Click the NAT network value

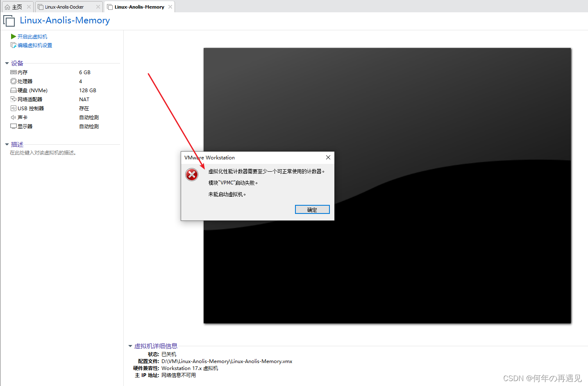(x=84, y=99)
